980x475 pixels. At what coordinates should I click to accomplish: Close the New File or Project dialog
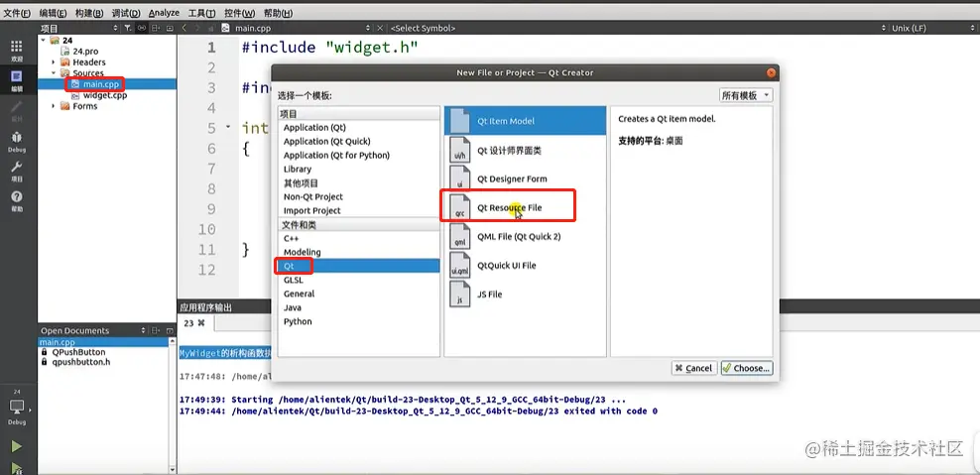coord(772,72)
